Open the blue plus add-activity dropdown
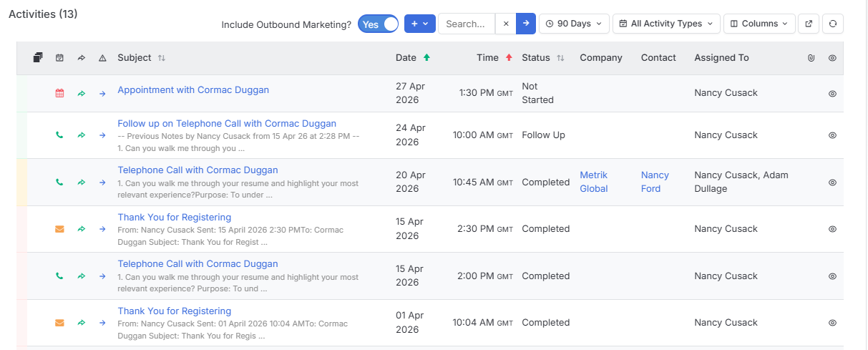 pos(420,24)
